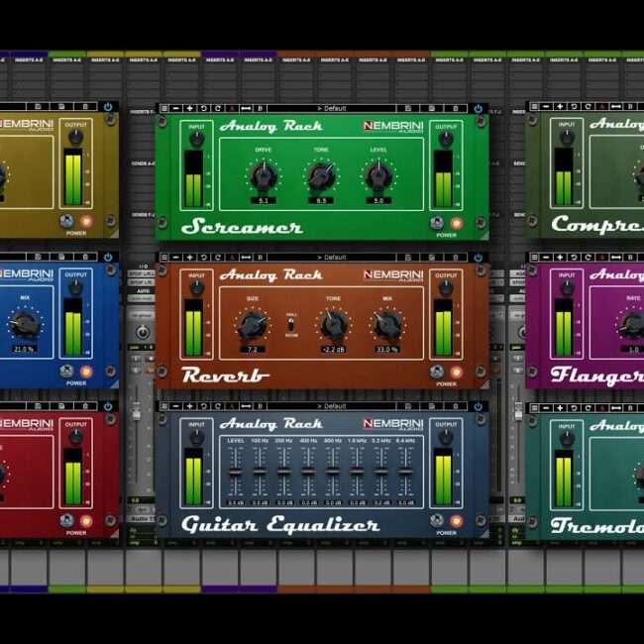Click zoom-in plus icon in Guitar Equalizer toolbar
Screen dimensions: 644x644
point(190,406)
